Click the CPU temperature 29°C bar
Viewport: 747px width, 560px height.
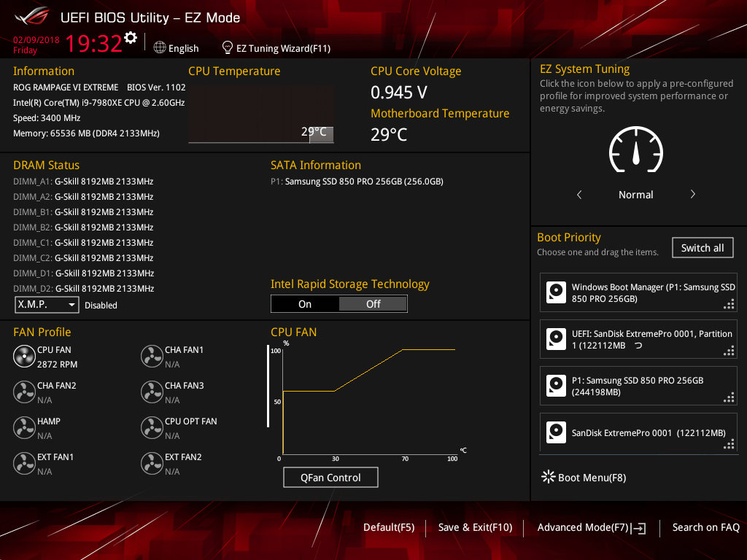pos(321,134)
